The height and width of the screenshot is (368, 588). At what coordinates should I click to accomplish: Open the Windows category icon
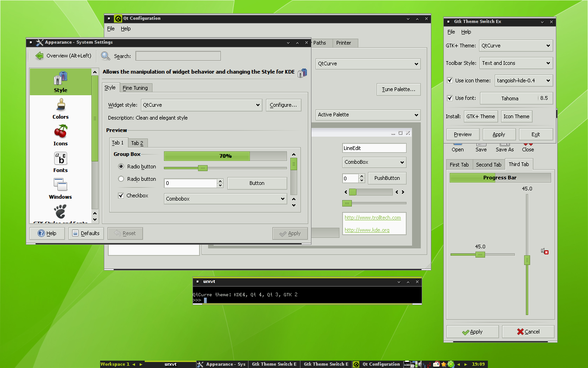click(x=60, y=185)
